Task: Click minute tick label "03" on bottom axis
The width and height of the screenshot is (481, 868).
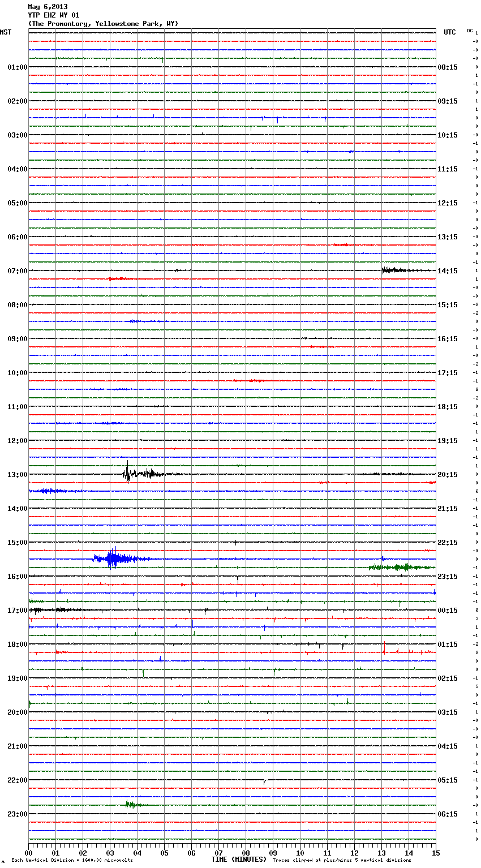Action: (110, 853)
